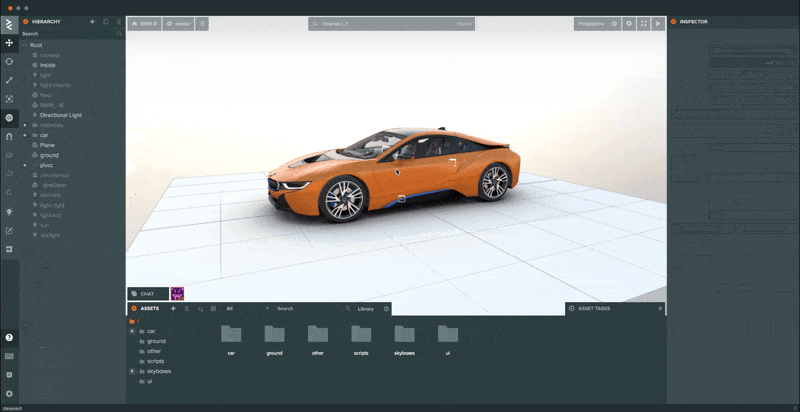Expand the pivot entity in Hierarchy
Screen dimensions: 800x412
pyautogui.click(x=24, y=165)
